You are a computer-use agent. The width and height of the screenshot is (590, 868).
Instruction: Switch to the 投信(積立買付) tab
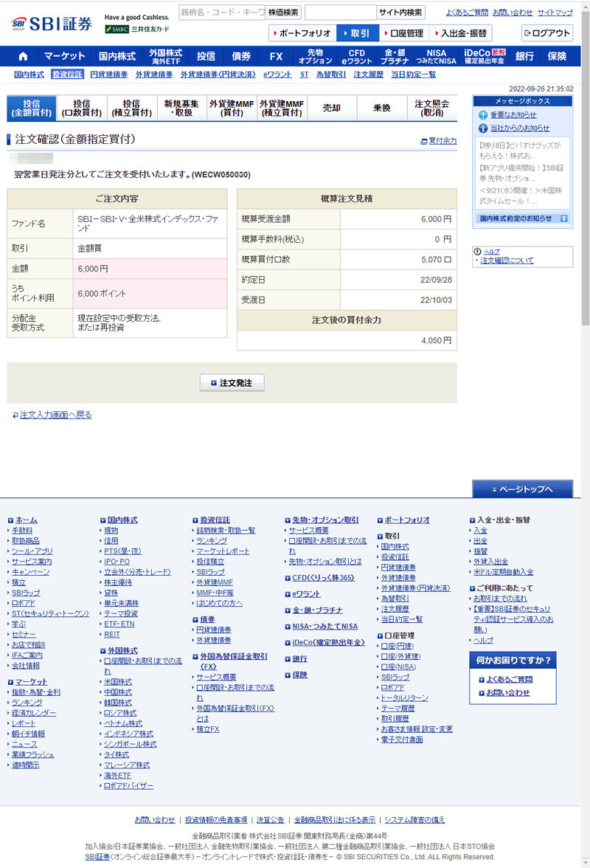pos(131,108)
